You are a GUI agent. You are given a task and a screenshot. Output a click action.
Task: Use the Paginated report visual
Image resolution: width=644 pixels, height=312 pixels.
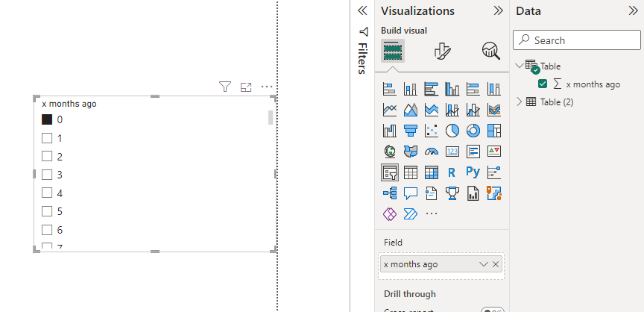click(473, 193)
